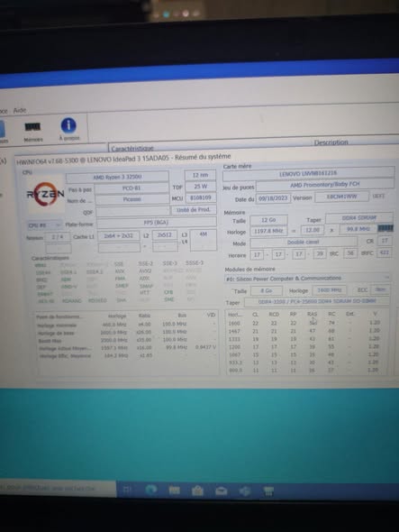Viewport: 399px width, 532px height.
Task: Click the PCO-B1 stepping field
Action: (131, 188)
